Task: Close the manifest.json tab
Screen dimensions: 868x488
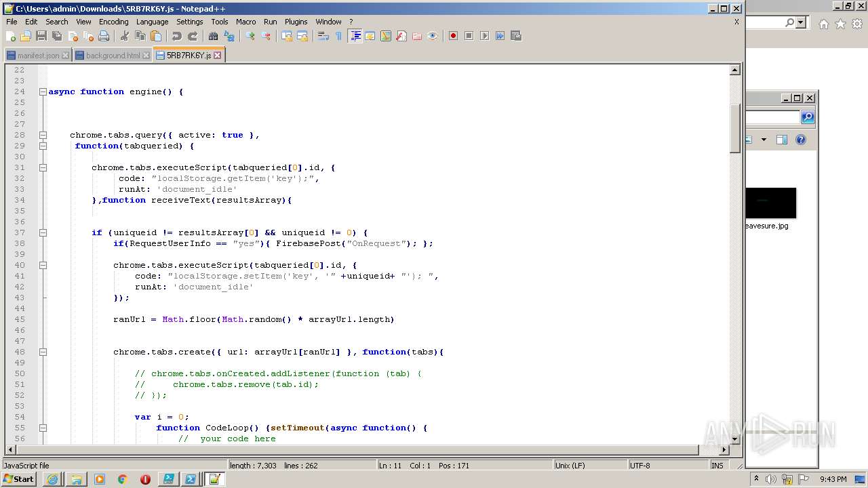Action: 65,56
